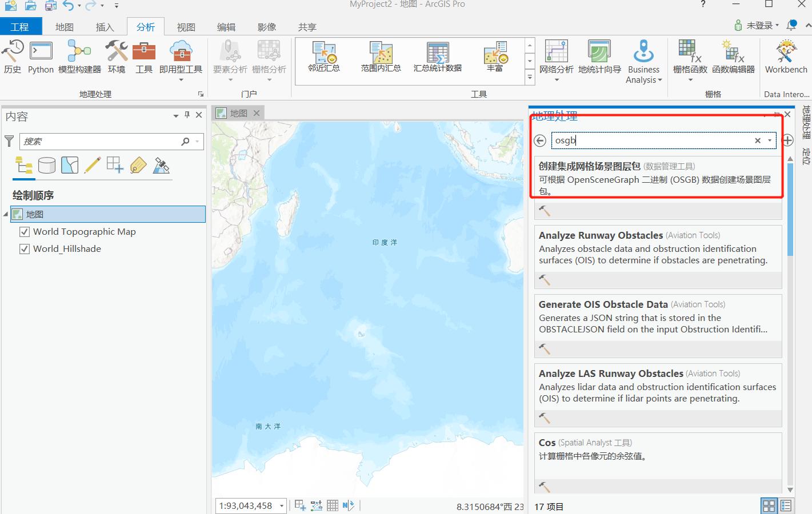Image resolution: width=812 pixels, height=514 pixels.
Task: Open the Cos Spatial Analyst tool
Action: pos(658,463)
